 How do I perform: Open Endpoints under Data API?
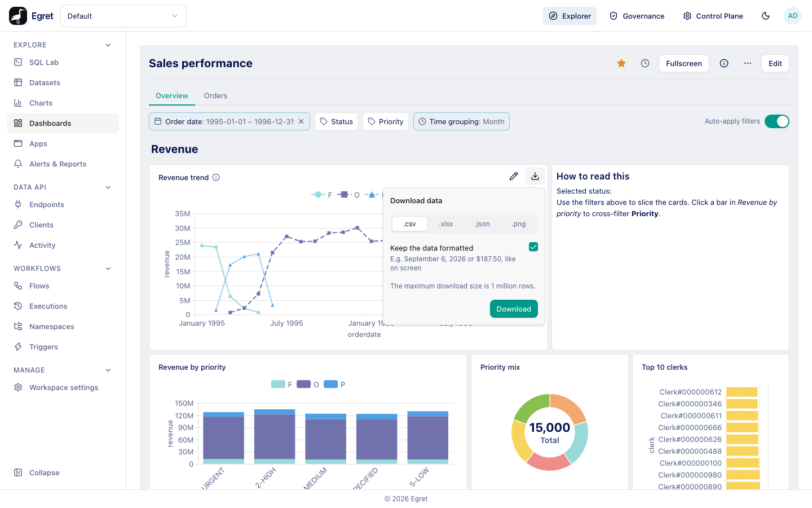(x=63, y=204)
